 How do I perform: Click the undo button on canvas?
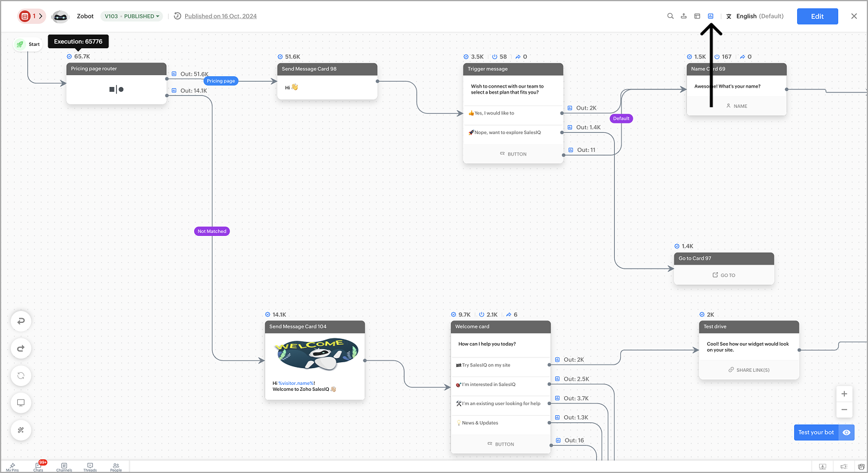21,321
